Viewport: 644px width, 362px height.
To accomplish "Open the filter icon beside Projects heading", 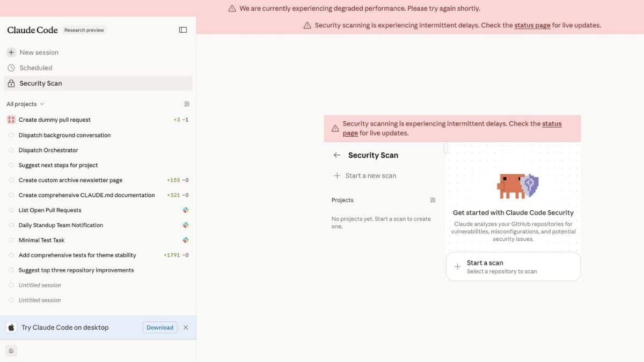I will click(x=433, y=200).
